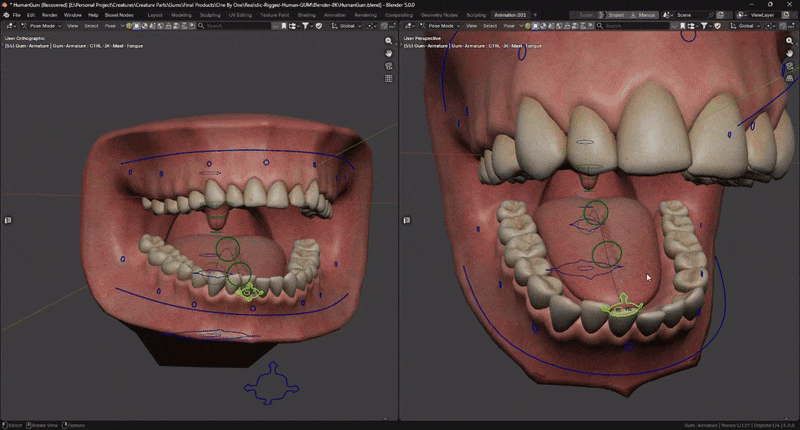800x430 pixels.
Task: Open the ViewLayer browse dropdown icon
Action: coord(742,15)
